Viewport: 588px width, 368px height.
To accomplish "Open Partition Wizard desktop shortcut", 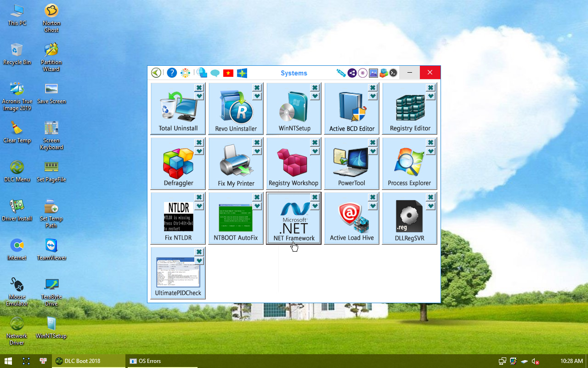I will (51, 57).
